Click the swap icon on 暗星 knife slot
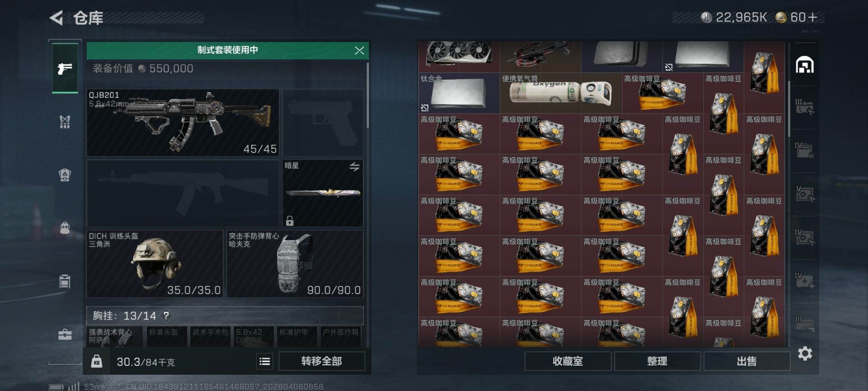Image resolution: width=868 pixels, height=391 pixels. [354, 167]
